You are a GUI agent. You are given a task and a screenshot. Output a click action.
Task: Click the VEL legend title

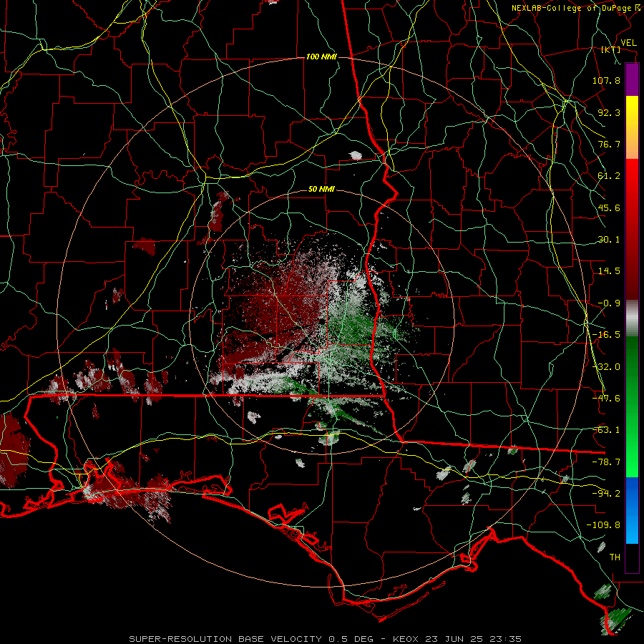tap(629, 43)
